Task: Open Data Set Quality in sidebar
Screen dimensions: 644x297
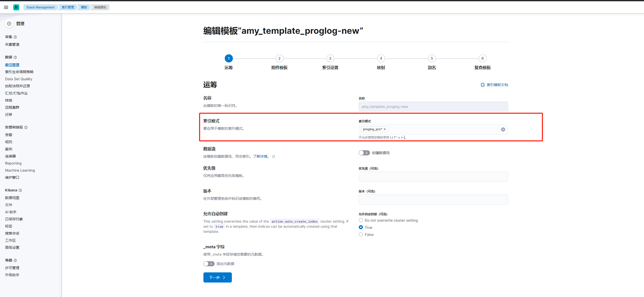Action: [19, 79]
